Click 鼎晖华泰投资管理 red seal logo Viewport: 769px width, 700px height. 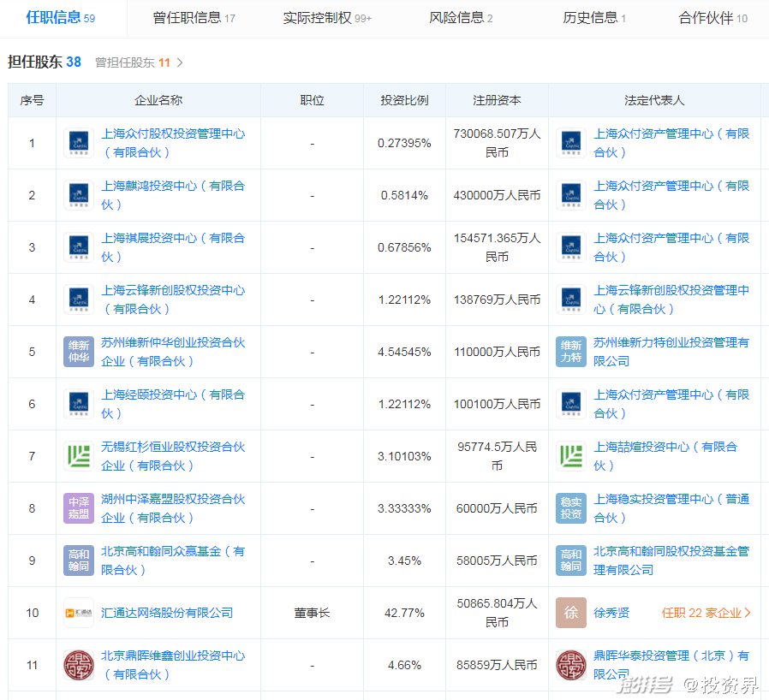(x=571, y=665)
